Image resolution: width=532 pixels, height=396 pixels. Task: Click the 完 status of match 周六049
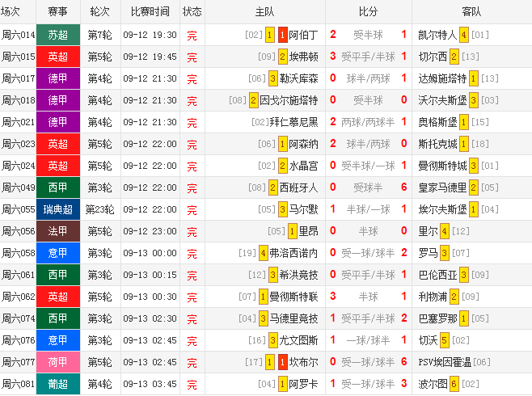click(x=192, y=187)
